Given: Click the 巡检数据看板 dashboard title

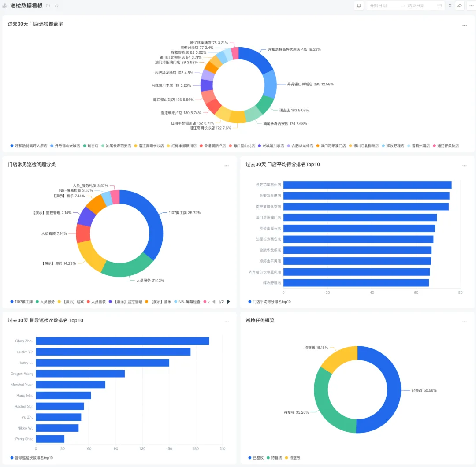Looking at the screenshot, I should coord(26,5).
